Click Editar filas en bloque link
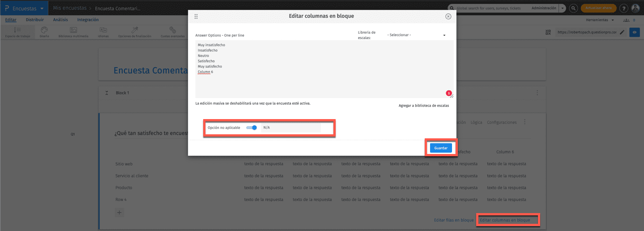 (x=454, y=220)
